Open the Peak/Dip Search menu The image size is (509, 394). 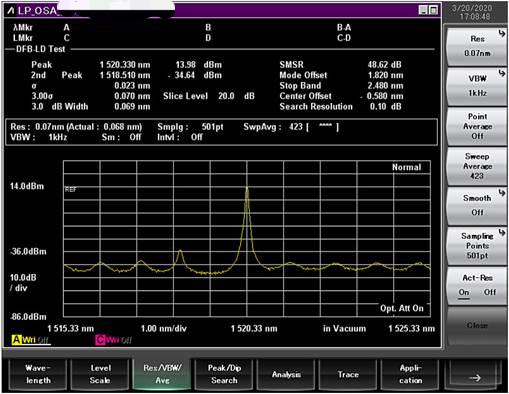click(x=224, y=374)
